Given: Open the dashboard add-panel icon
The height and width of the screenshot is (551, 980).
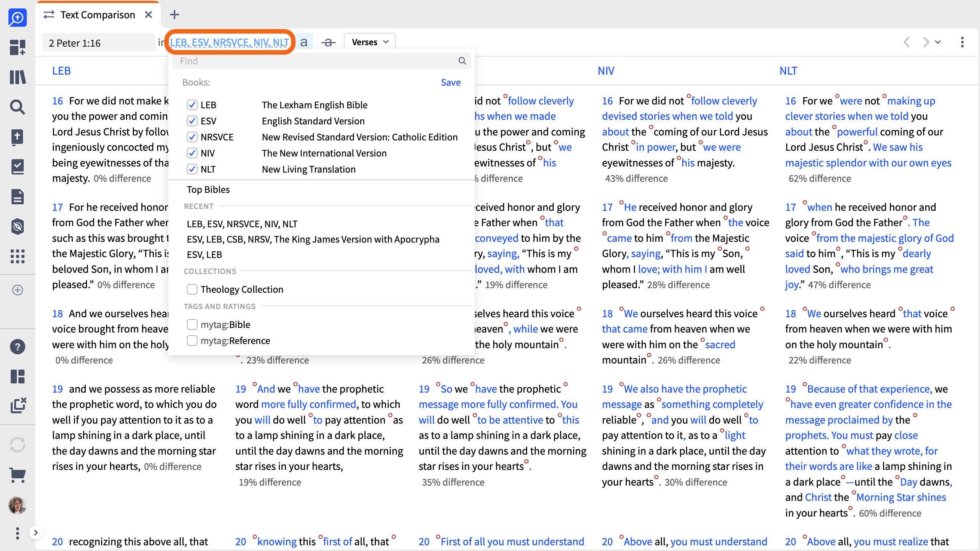Looking at the screenshot, I should click(x=18, y=47).
